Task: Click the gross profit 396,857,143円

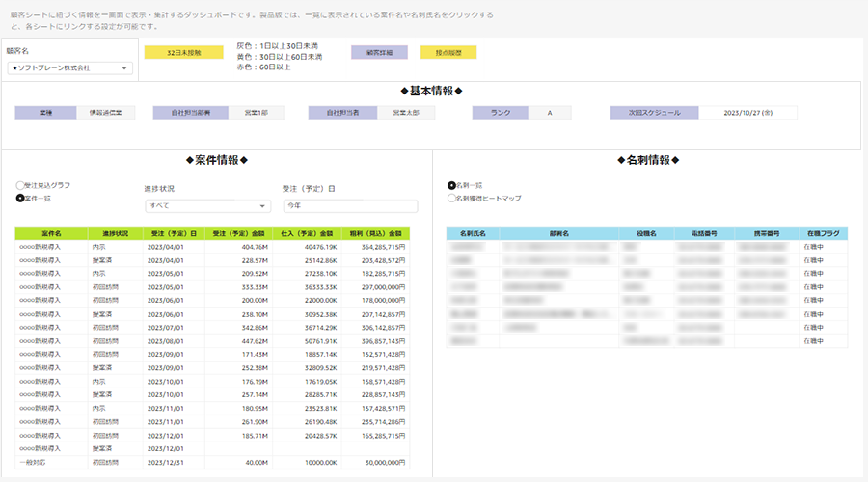Action: coord(383,341)
